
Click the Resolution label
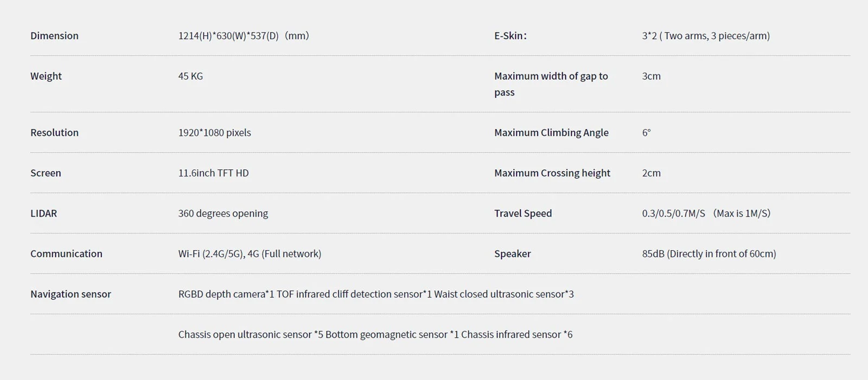tap(54, 132)
